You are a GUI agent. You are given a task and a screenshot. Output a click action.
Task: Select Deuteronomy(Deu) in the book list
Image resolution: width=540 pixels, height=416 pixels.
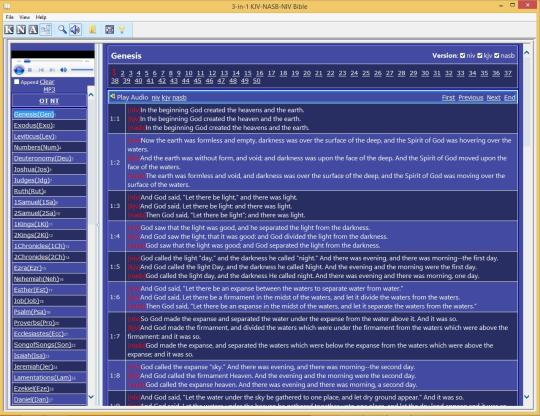coord(43,158)
